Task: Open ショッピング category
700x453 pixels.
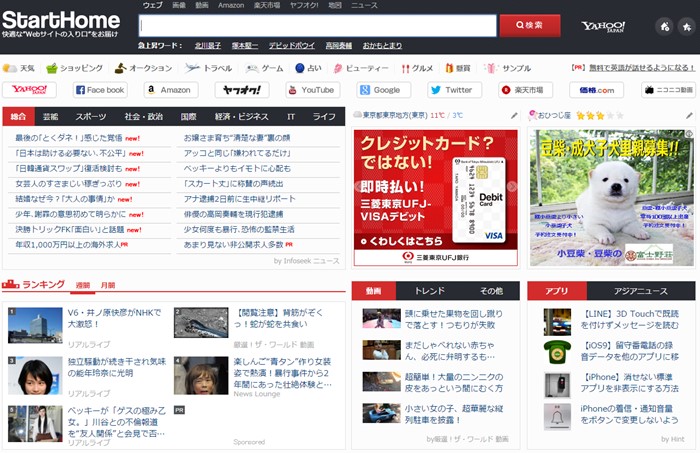Action: click(x=75, y=68)
